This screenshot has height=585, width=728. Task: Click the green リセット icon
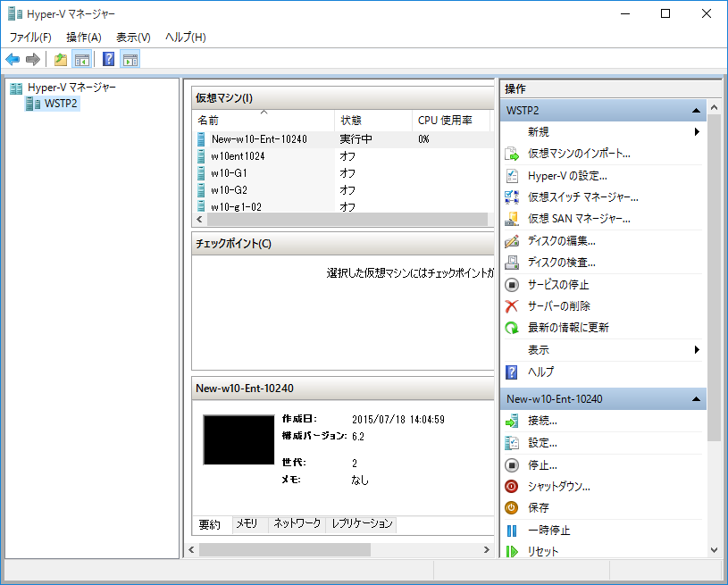click(x=512, y=552)
